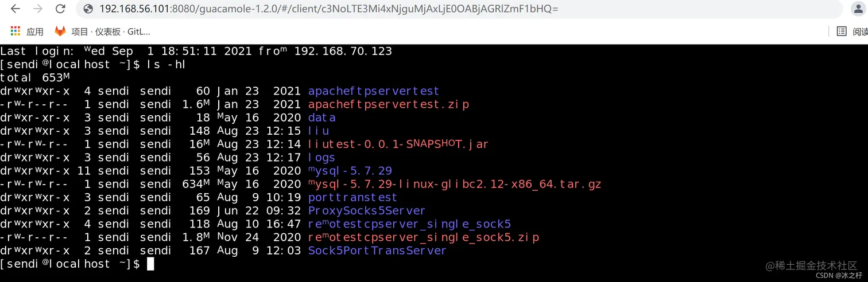Click the 634M file size value
868x282 pixels.
tap(196, 184)
